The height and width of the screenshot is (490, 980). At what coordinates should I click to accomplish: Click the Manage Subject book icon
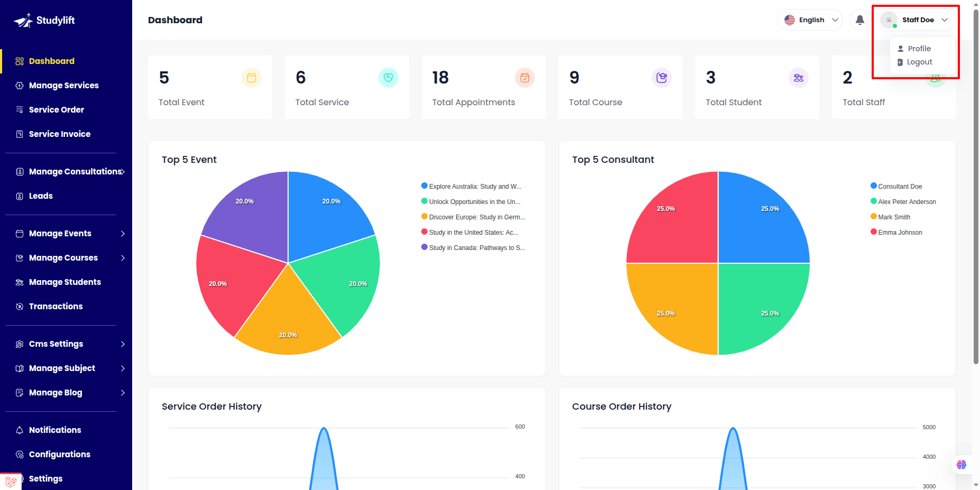click(x=20, y=368)
